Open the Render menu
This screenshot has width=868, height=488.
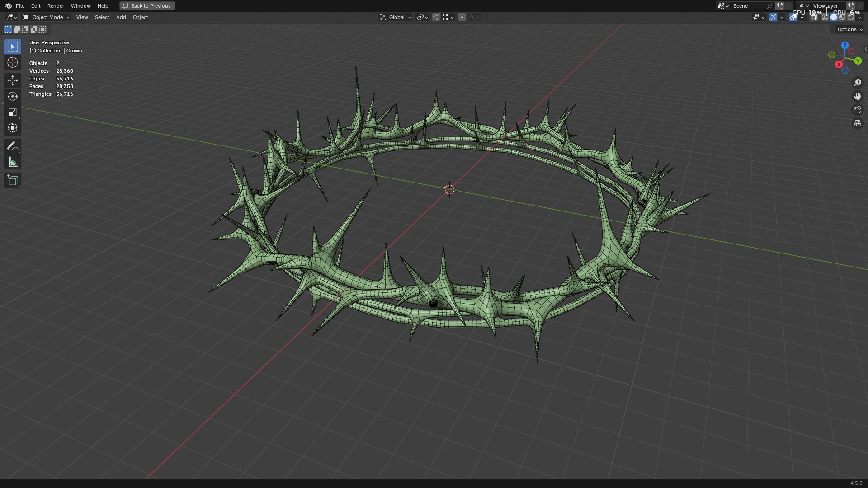[56, 6]
